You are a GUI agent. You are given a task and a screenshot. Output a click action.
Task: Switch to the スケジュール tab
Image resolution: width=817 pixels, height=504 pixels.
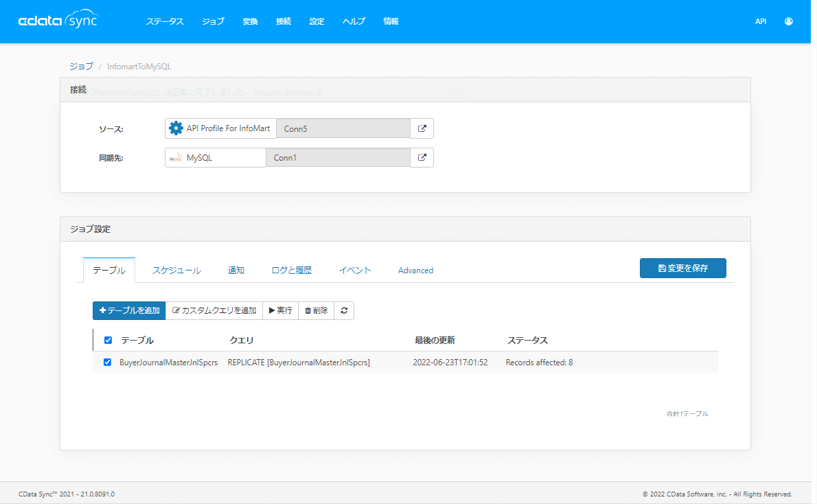[x=176, y=271]
